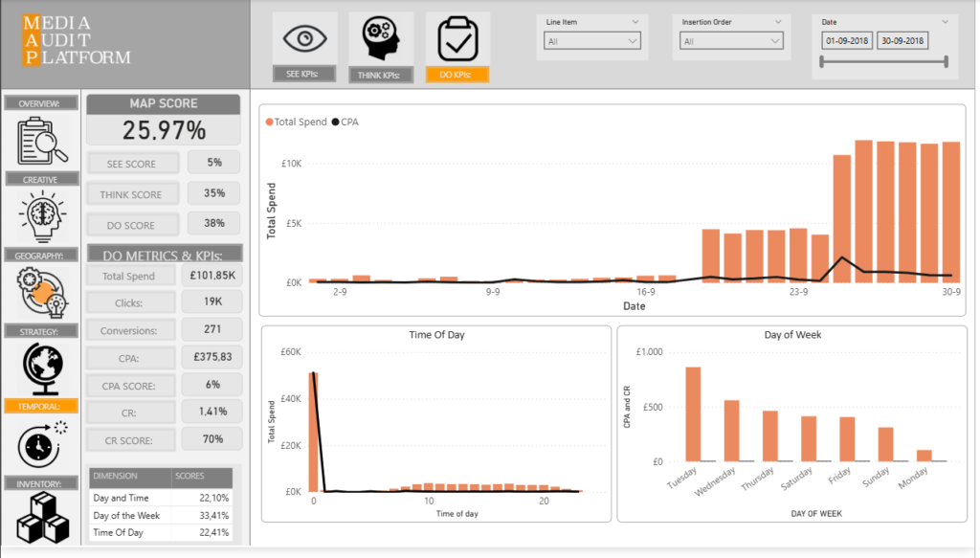Select the Strategy globe icon
980x558 pixels.
41,368
